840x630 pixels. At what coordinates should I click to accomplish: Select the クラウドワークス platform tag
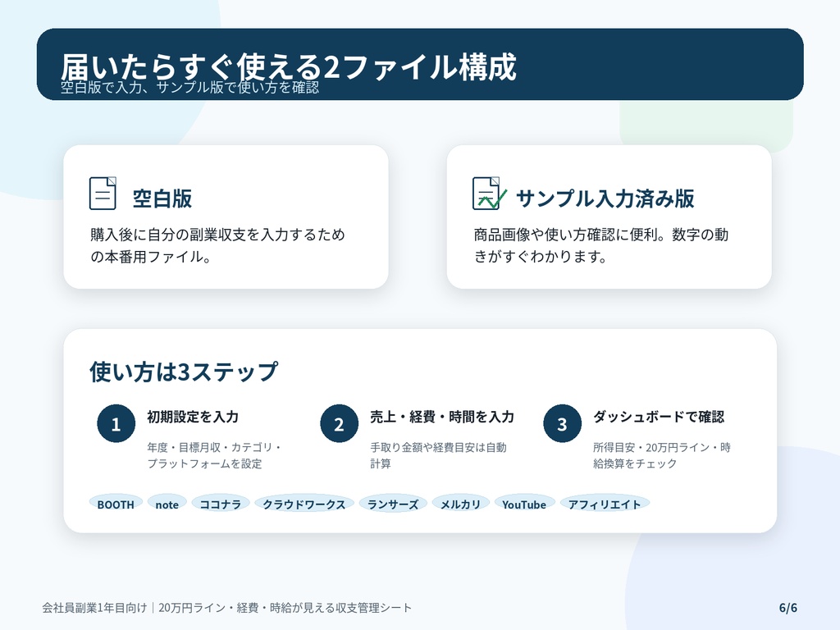(304, 504)
